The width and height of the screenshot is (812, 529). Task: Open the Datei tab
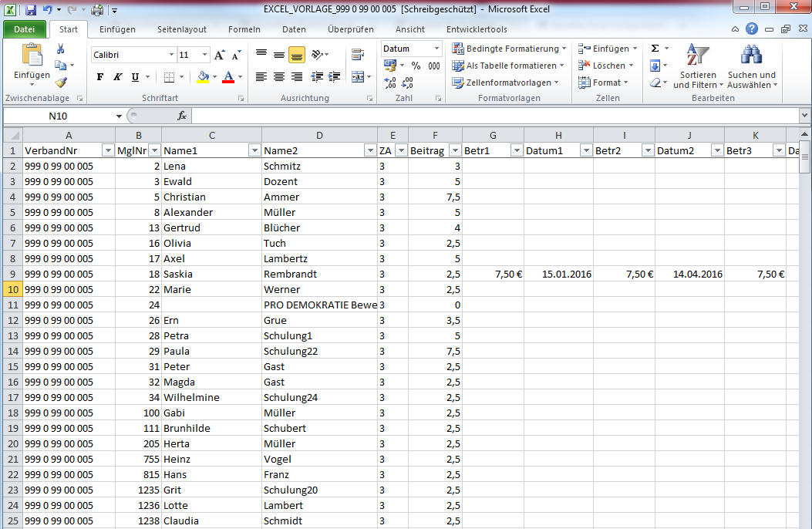(x=24, y=29)
